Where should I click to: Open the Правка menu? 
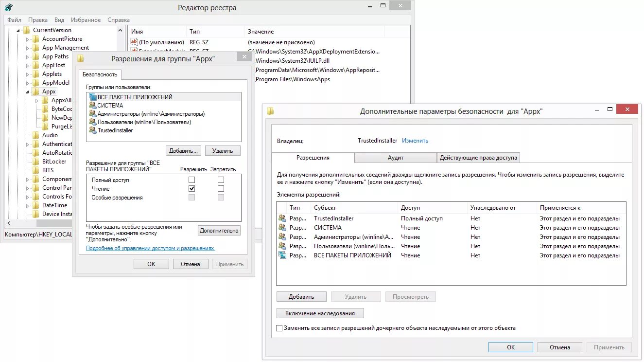[38, 19]
